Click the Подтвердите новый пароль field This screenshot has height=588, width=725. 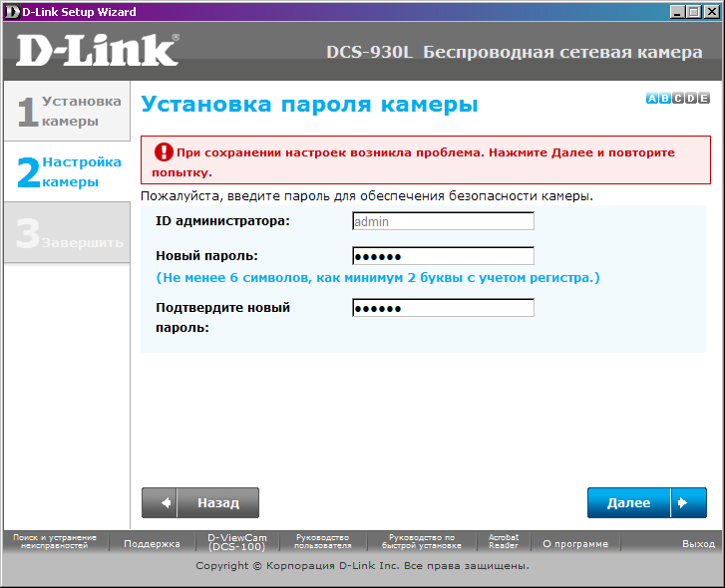coord(443,308)
